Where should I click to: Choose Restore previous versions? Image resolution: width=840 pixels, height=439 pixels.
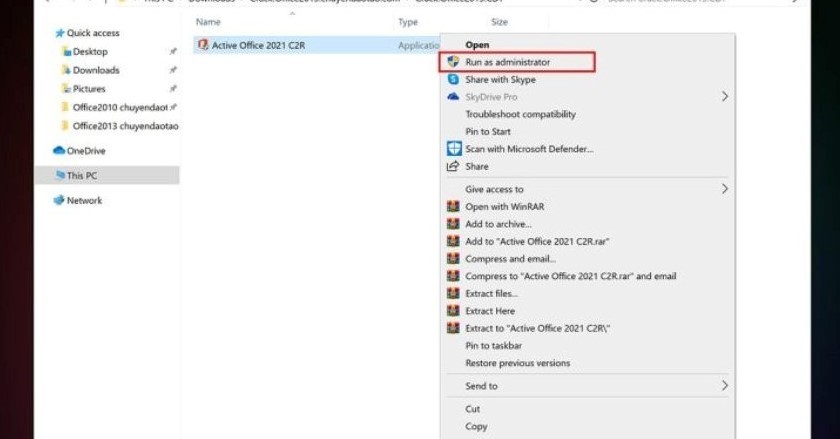[518, 363]
